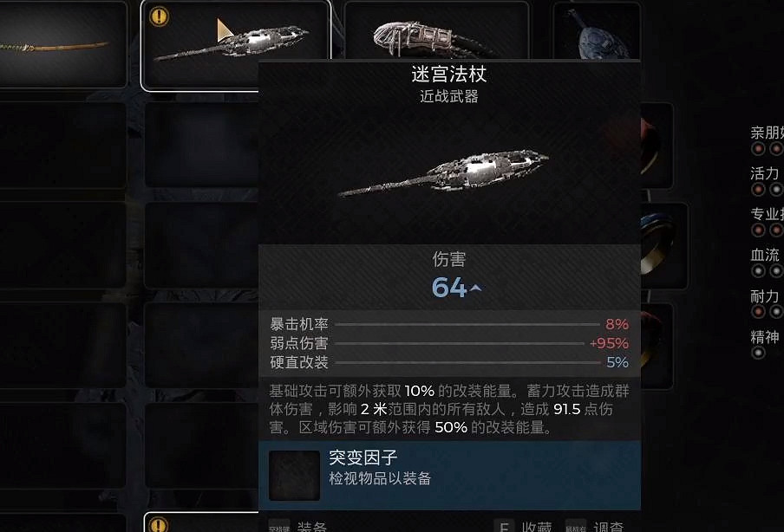784x532 pixels.
Task: Click the 弱点伤害 stat bar
Action: click(449, 343)
